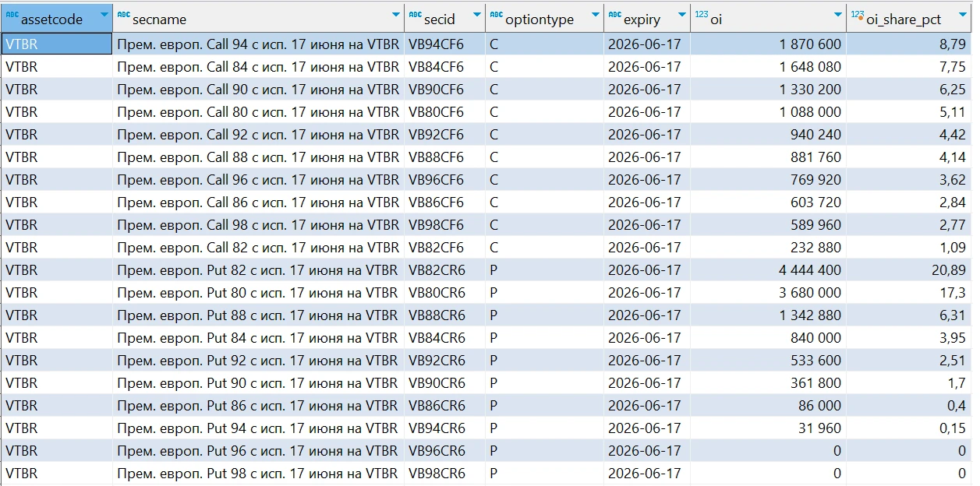Select the oi value 86 000

[x=768, y=406]
